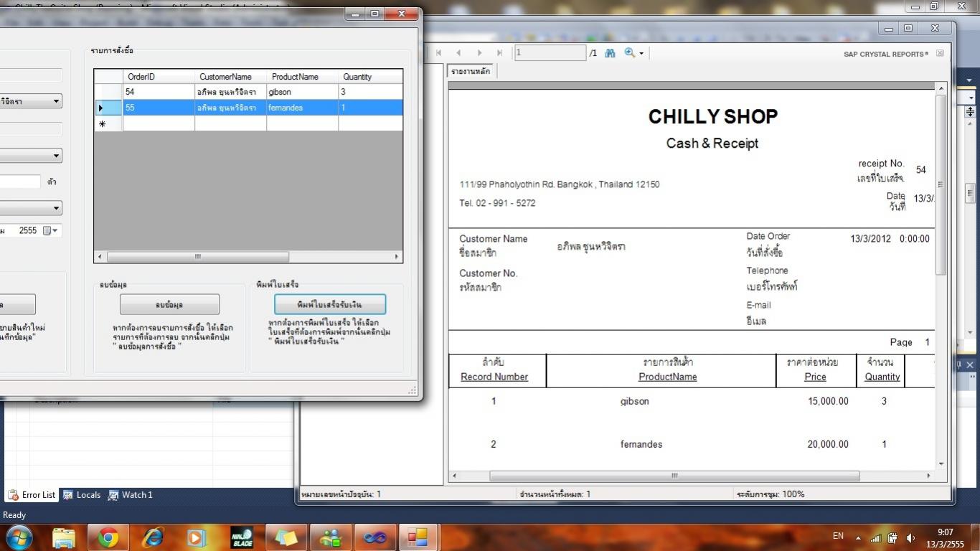The height and width of the screenshot is (551, 980).
Task: Click the taskbar clock showing 9:07
Action: click(946, 538)
